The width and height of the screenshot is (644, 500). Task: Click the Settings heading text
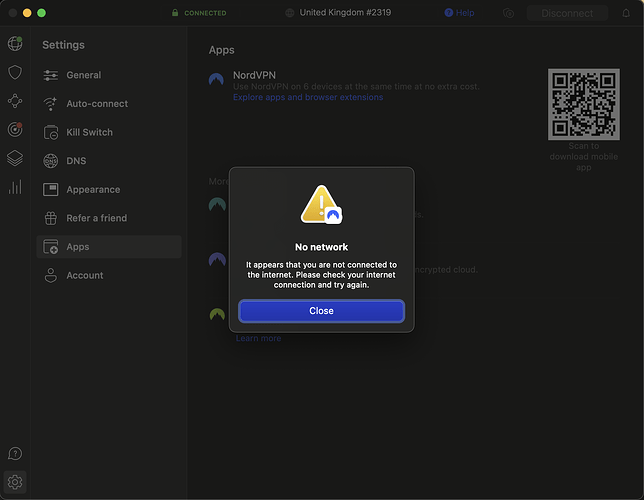point(63,45)
